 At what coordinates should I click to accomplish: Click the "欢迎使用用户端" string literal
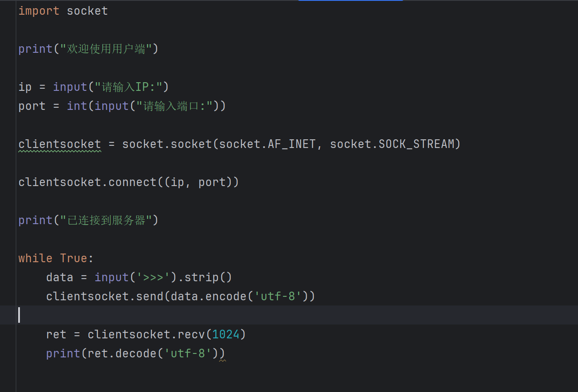[106, 49]
